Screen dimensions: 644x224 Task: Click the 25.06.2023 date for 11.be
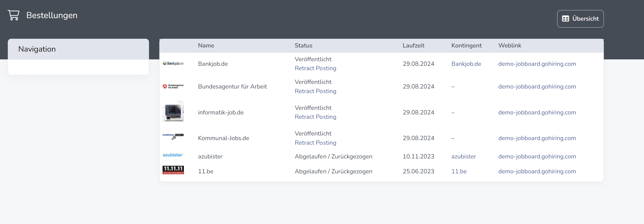tap(418, 171)
